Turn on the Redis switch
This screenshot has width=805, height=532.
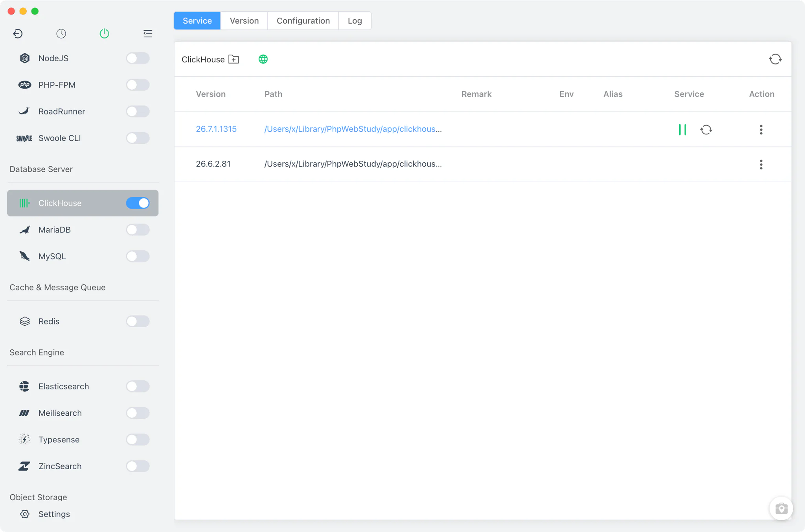pyautogui.click(x=138, y=321)
